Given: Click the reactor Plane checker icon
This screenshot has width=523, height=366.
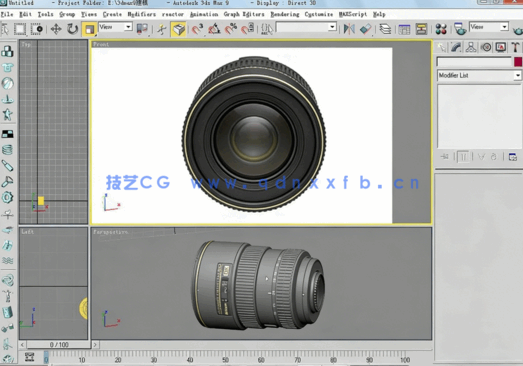Looking at the screenshot, I should coord(7,134).
